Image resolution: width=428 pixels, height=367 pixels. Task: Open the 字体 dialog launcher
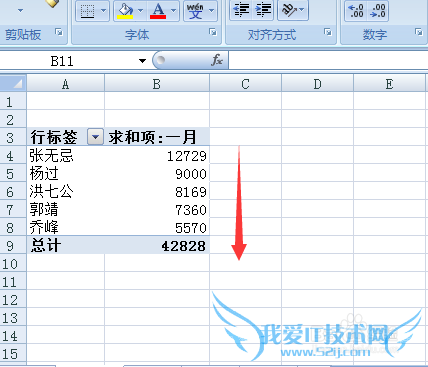click(213, 32)
